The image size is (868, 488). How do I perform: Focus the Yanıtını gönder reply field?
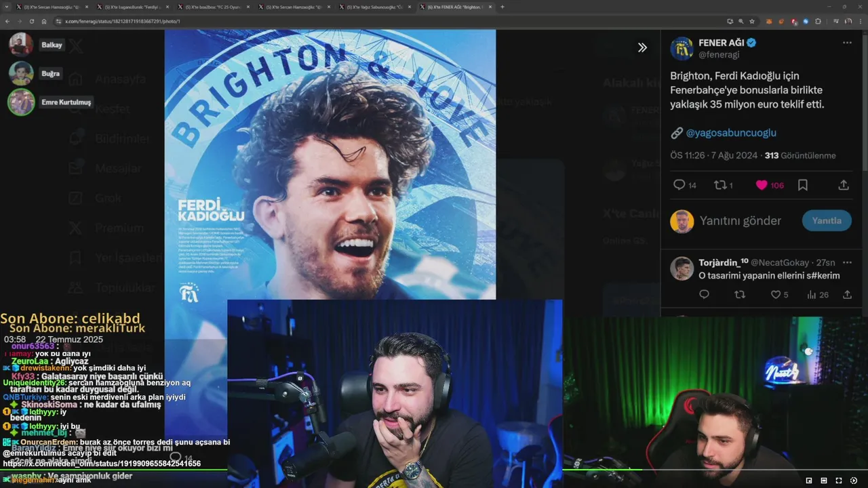click(x=741, y=221)
